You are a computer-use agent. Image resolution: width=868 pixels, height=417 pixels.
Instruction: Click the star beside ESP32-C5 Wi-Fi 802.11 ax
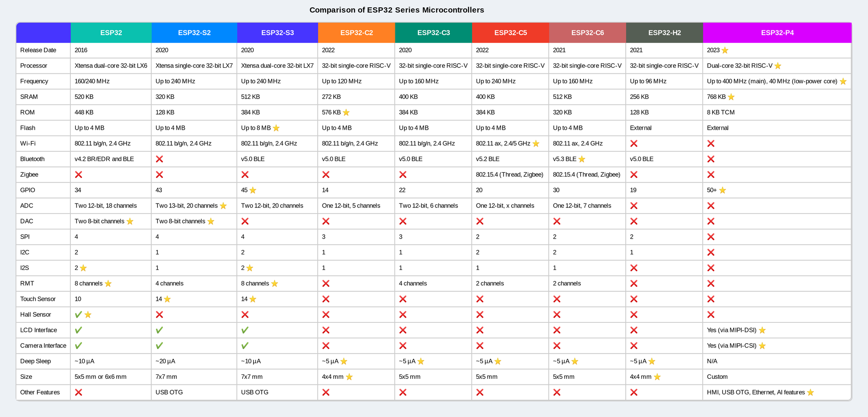click(x=536, y=144)
